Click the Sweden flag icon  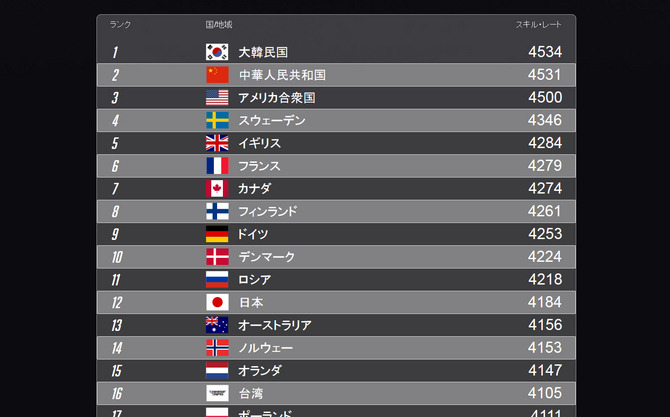217,120
